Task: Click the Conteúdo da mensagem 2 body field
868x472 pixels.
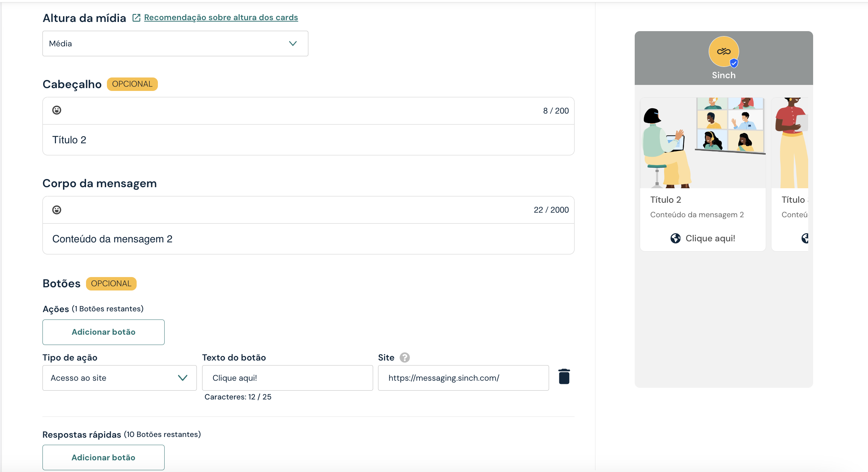Action: point(308,239)
